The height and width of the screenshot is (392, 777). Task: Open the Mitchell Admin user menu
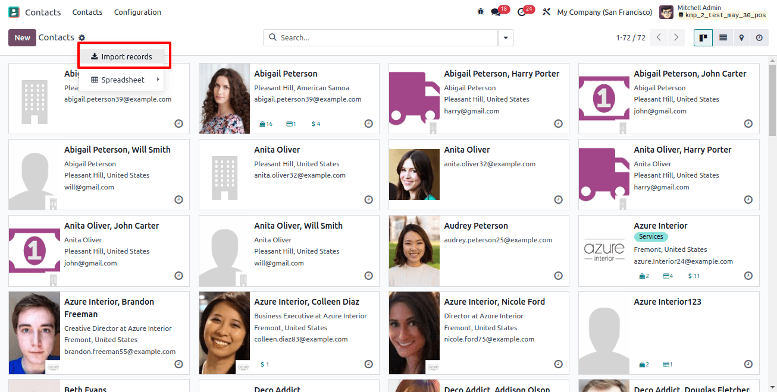click(x=713, y=12)
